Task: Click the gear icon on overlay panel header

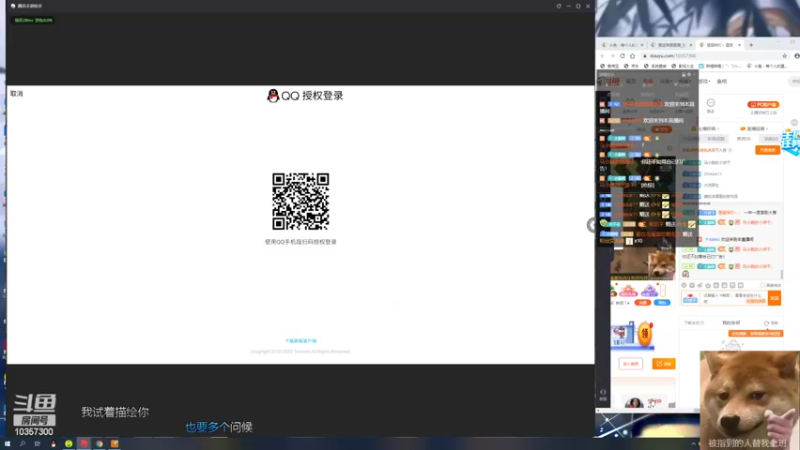Action: (689, 74)
